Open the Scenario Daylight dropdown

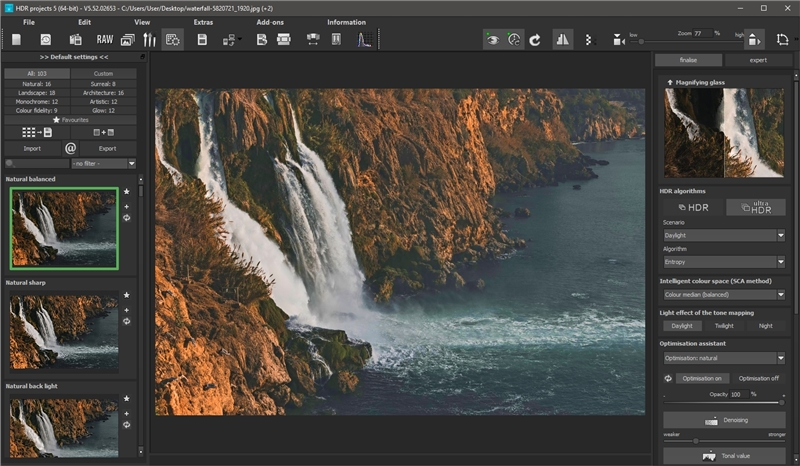[x=723, y=236]
